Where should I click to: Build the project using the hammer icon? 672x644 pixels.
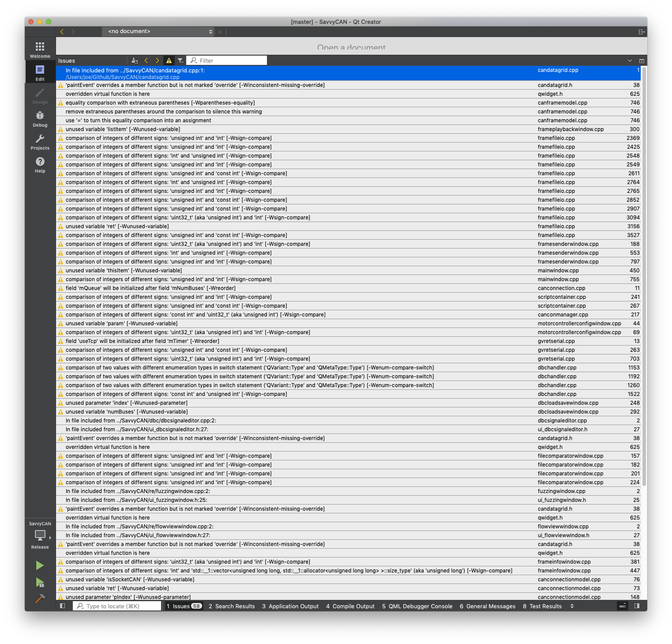pos(40,599)
